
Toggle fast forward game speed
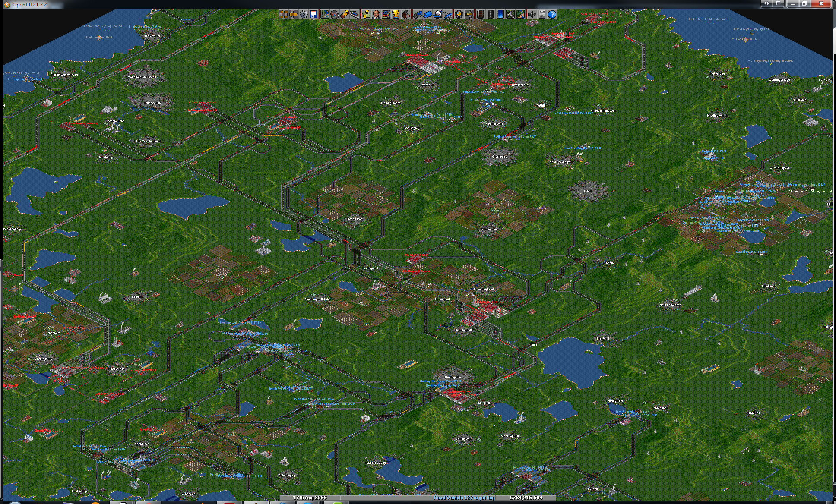click(x=293, y=14)
